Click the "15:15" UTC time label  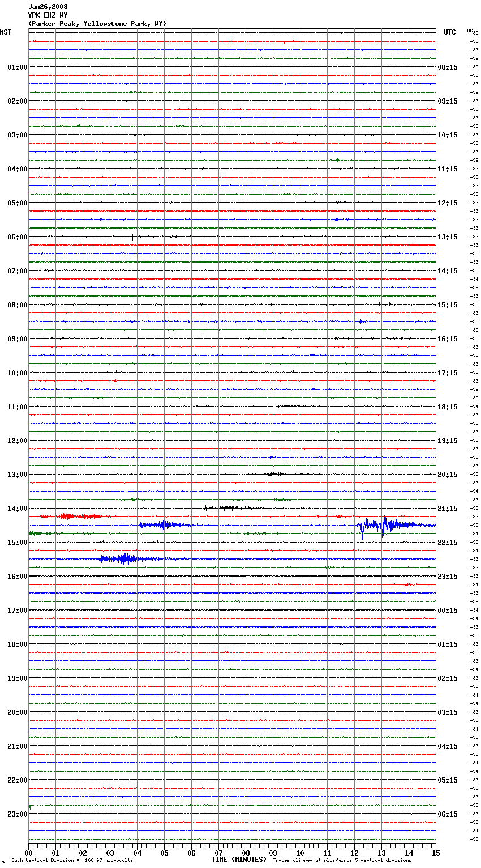pos(448,305)
